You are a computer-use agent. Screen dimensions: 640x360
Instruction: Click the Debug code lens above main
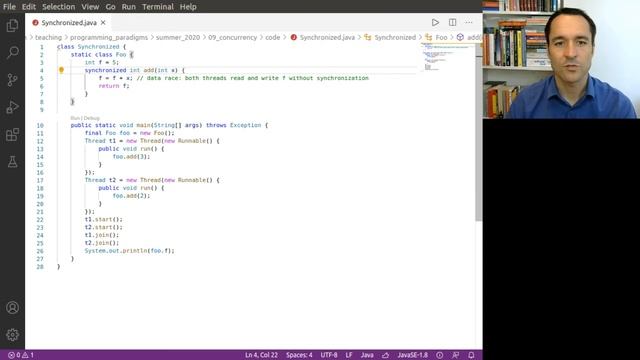92,118
